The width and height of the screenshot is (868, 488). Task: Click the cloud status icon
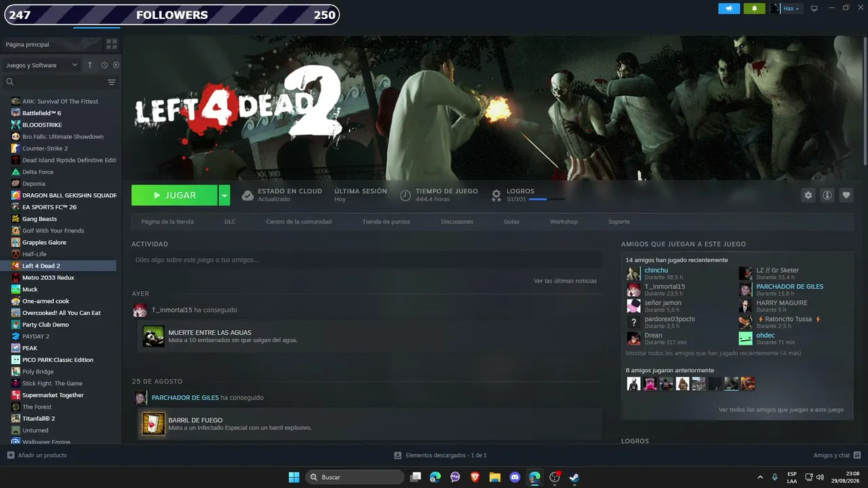(248, 195)
